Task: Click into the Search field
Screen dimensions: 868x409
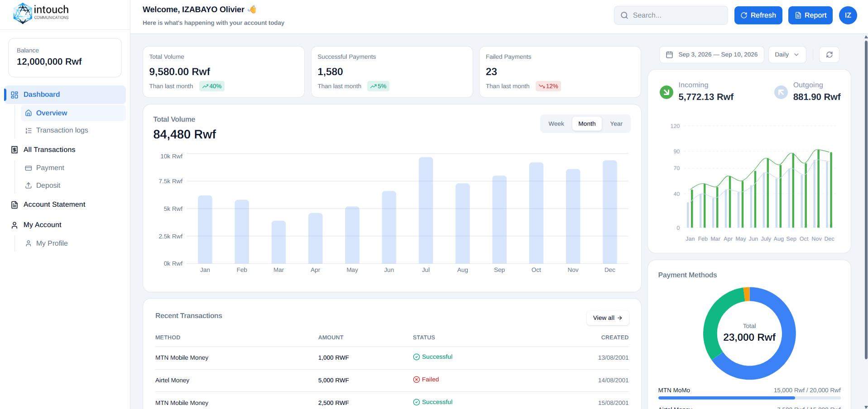Action: tap(671, 15)
